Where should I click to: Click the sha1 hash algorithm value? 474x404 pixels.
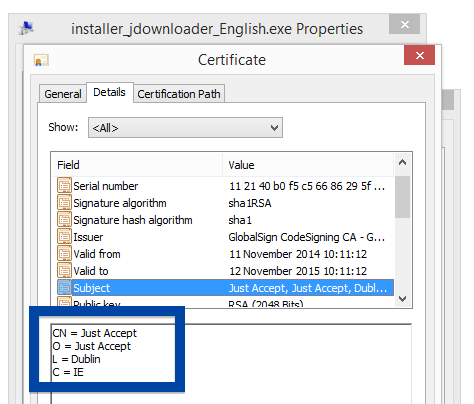coord(240,220)
